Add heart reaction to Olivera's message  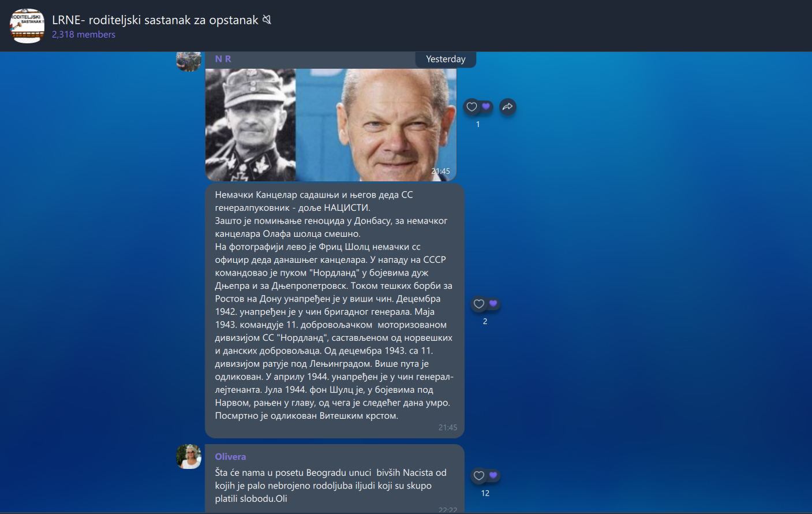[x=479, y=476]
